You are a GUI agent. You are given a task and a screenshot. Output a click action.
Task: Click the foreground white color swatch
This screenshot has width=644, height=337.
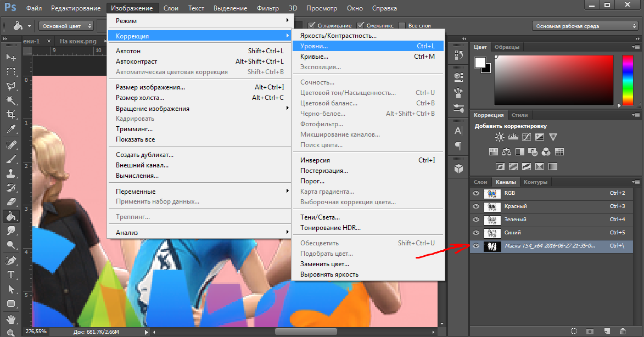pyautogui.click(x=480, y=63)
